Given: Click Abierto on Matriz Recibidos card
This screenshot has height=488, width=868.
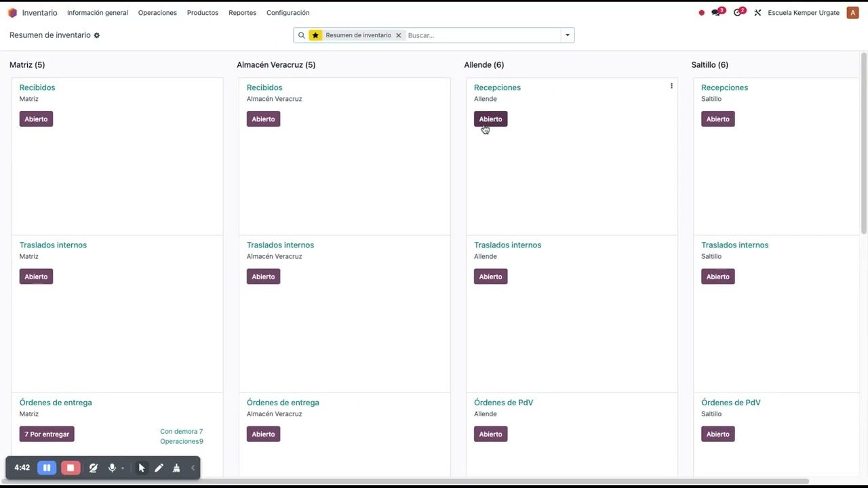Looking at the screenshot, I should coord(36,119).
